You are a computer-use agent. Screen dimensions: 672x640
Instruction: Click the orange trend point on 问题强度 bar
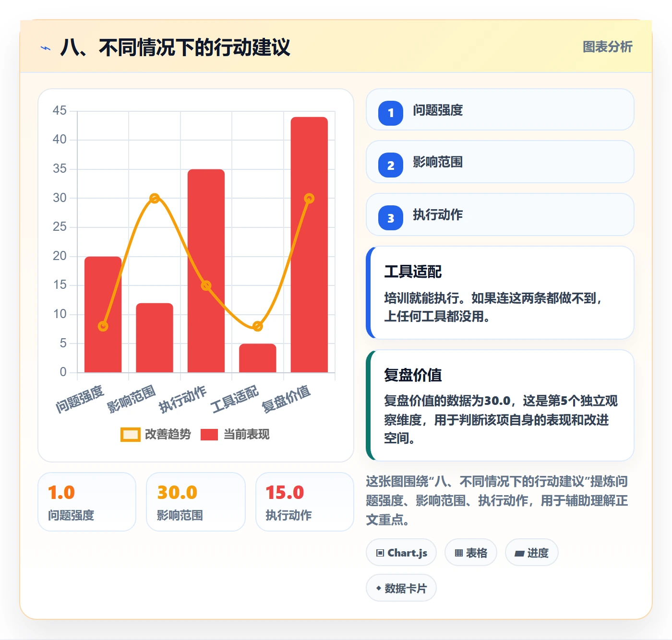click(x=103, y=326)
